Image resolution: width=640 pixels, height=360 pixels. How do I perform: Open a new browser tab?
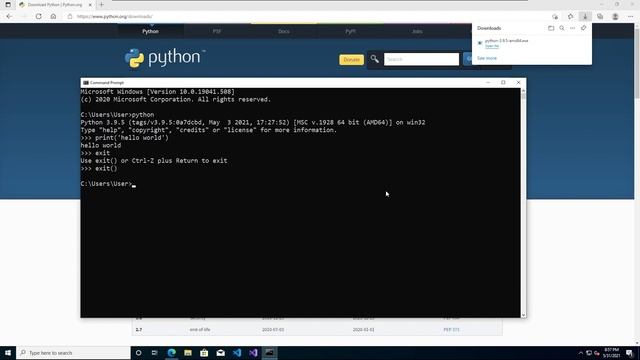pos(102,4)
